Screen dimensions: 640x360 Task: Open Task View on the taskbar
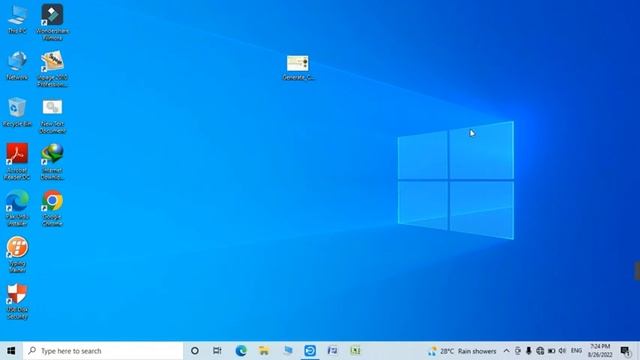(x=217, y=351)
